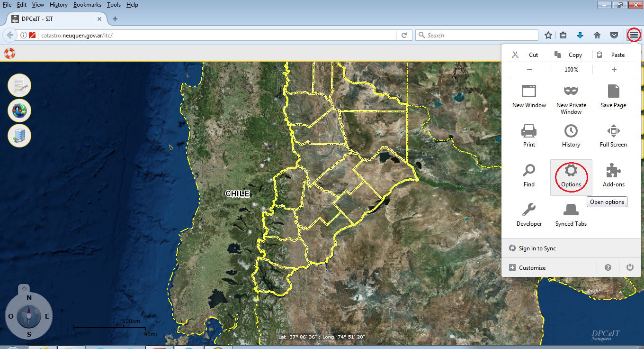Open the Add-ons puzzle piece icon
This screenshot has height=349, width=644.
pos(613,171)
